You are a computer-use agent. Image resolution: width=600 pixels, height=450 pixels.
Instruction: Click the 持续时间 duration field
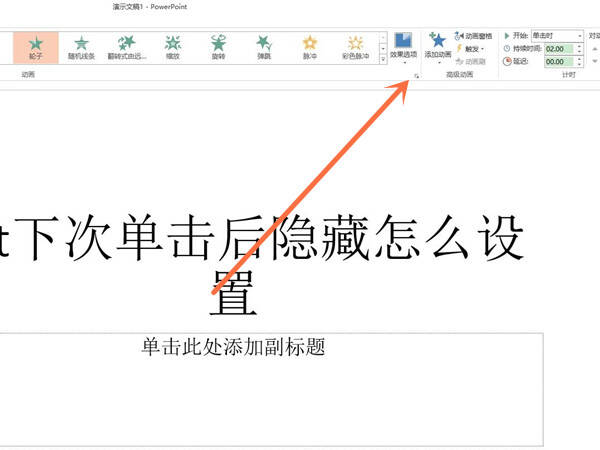[x=559, y=49]
